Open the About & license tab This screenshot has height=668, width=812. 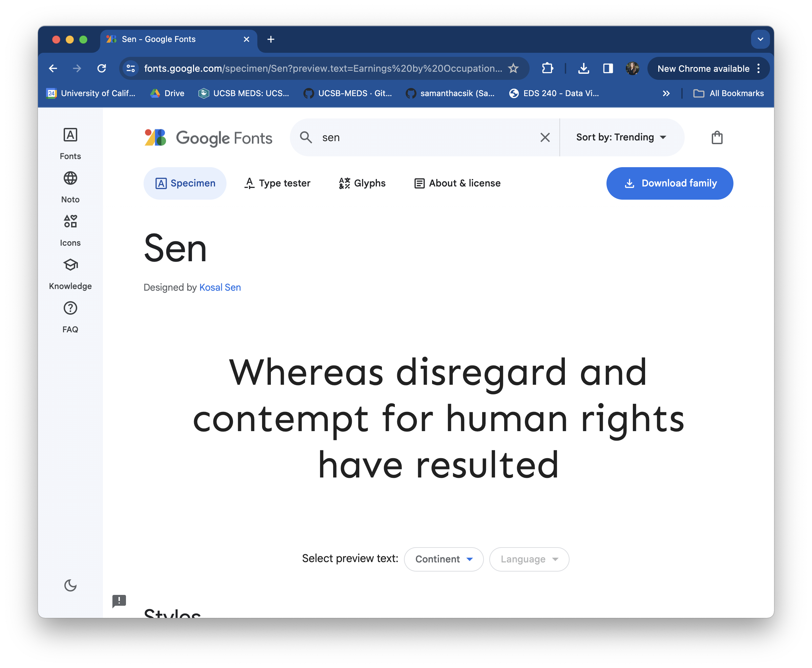coord(457,183)
